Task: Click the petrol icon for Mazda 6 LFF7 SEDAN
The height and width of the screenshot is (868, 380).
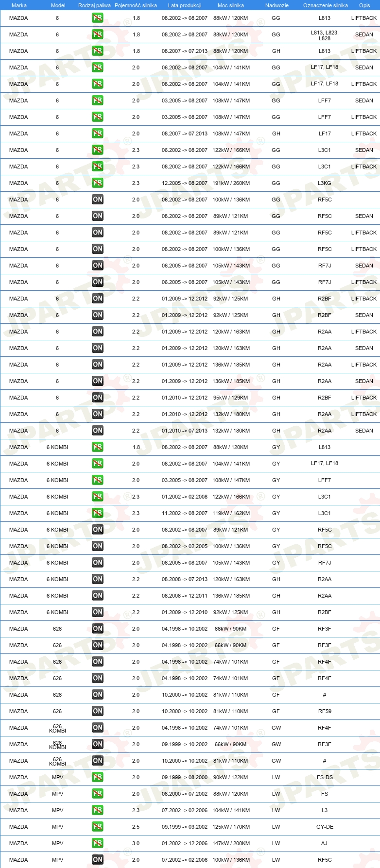Action: click(x=98, y=100)
